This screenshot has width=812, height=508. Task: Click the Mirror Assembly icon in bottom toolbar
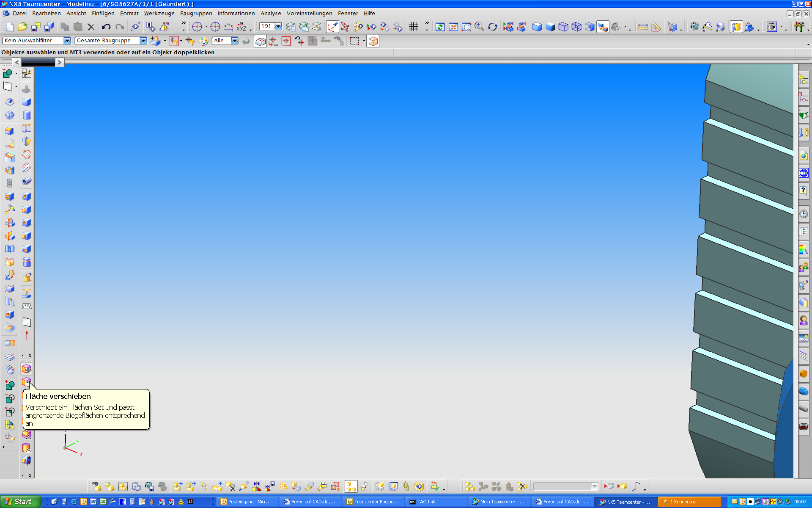[257, 486]
